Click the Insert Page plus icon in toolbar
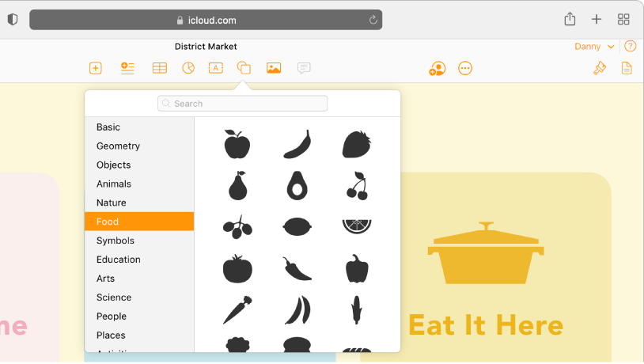This screenshot has width=644, height=364. (x=95, y=68)
